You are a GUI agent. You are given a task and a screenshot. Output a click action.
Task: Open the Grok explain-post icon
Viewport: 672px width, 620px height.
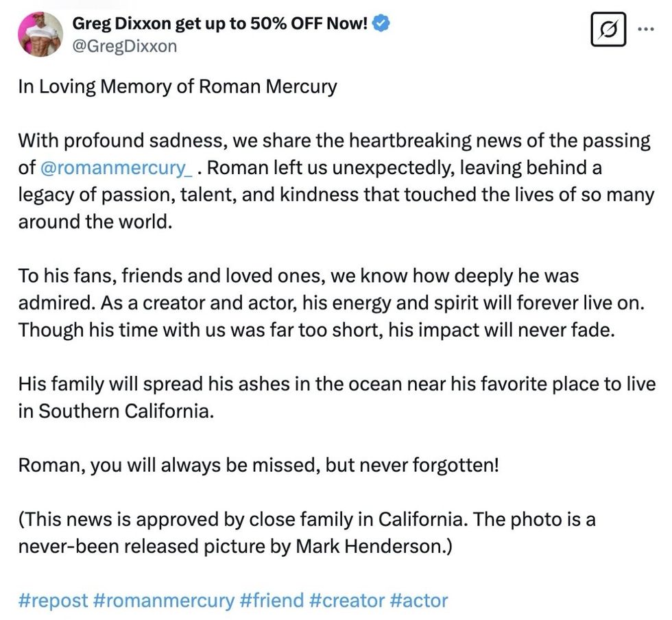click(608, 30)
